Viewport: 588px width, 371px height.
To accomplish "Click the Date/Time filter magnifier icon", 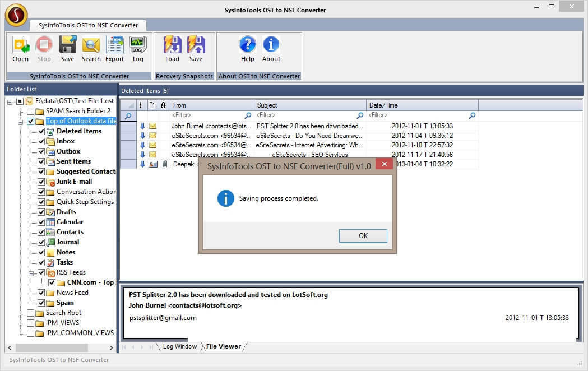I will (x=472, y=115).
